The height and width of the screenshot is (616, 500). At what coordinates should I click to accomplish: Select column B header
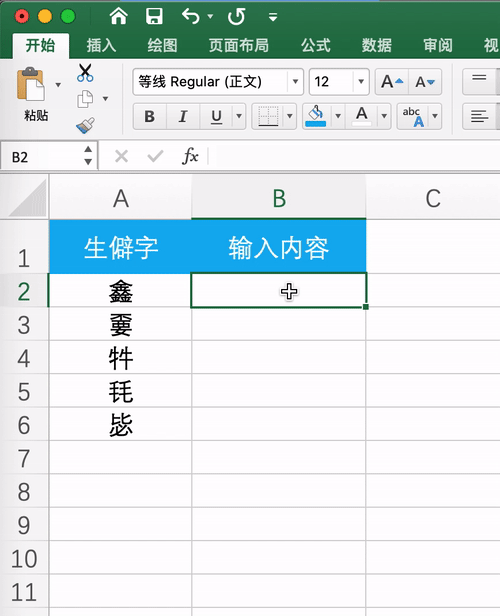(279, 198)
